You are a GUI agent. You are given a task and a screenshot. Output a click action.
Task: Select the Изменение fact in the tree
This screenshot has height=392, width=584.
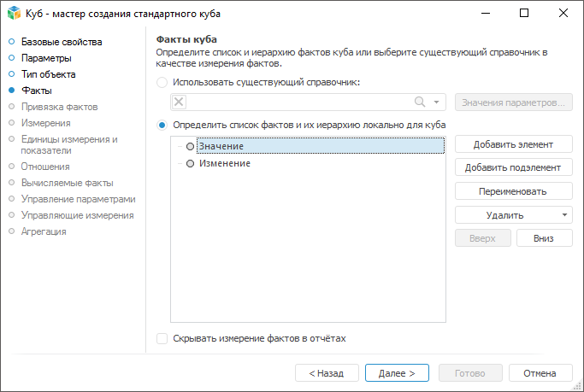click(224, 163)
